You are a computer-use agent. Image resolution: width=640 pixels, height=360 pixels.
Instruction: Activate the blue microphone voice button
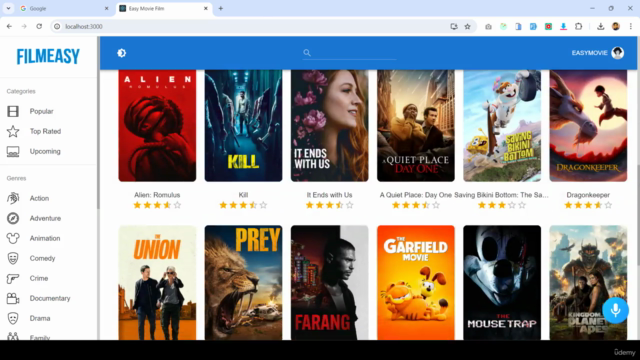tap(616, 310)
